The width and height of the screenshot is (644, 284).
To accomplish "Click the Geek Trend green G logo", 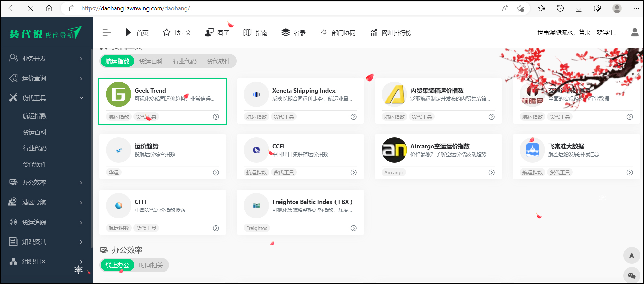I will pyautogui.click(x=118, y=94).
